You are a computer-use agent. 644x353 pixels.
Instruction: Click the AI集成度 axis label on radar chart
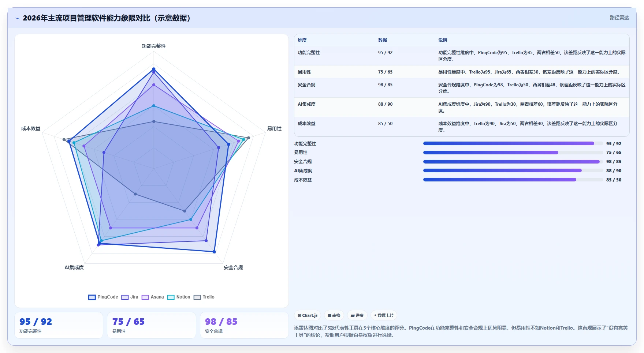(74, 267)
